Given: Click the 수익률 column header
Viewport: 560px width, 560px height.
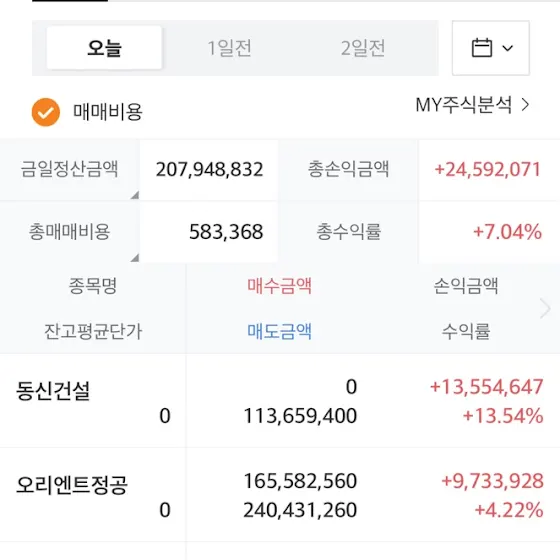Looking at the screenshot, I should (466, 331).
